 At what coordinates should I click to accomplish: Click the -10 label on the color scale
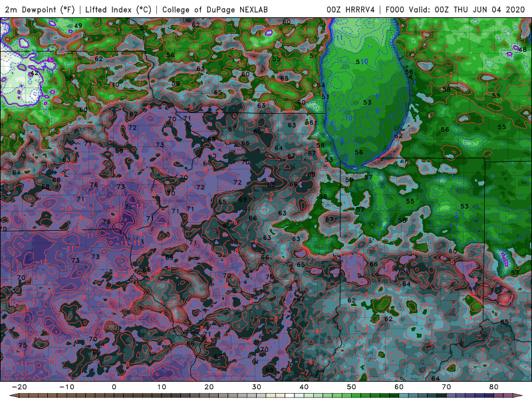coord(66,387)
